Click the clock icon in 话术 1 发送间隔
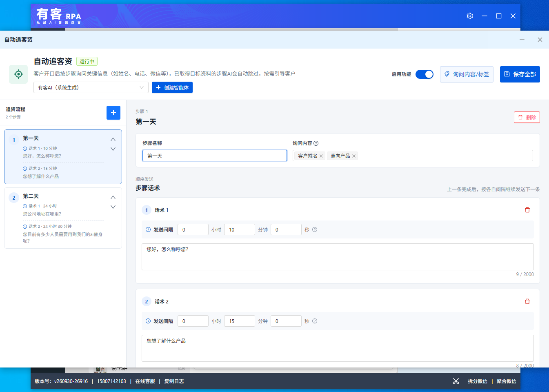This screenshot has width=549, height=392. [x=148, y=229]
